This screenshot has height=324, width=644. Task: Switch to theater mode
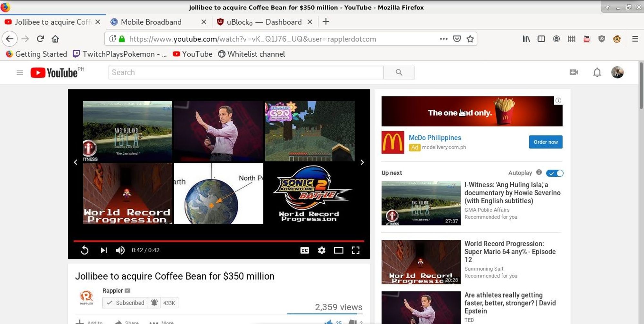[338, 250]
